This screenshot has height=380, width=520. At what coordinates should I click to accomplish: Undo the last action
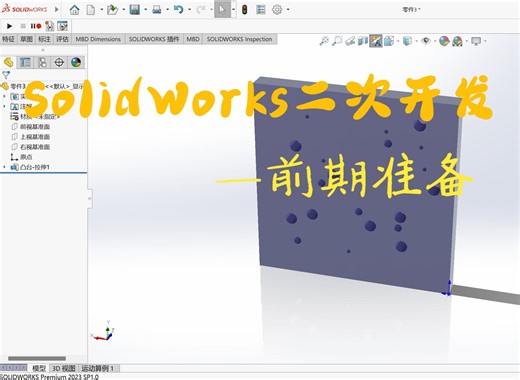pyautogui.click(x=179, y=10)
